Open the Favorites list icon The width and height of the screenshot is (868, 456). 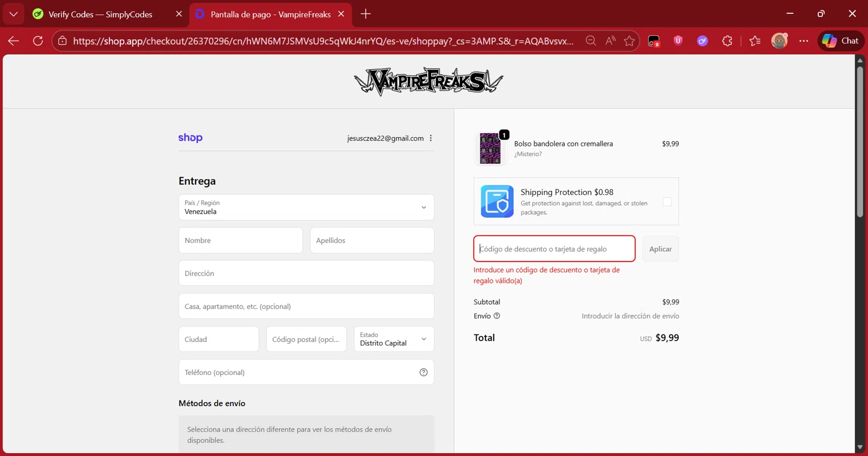pyautogui.click(x=755, y=41)
